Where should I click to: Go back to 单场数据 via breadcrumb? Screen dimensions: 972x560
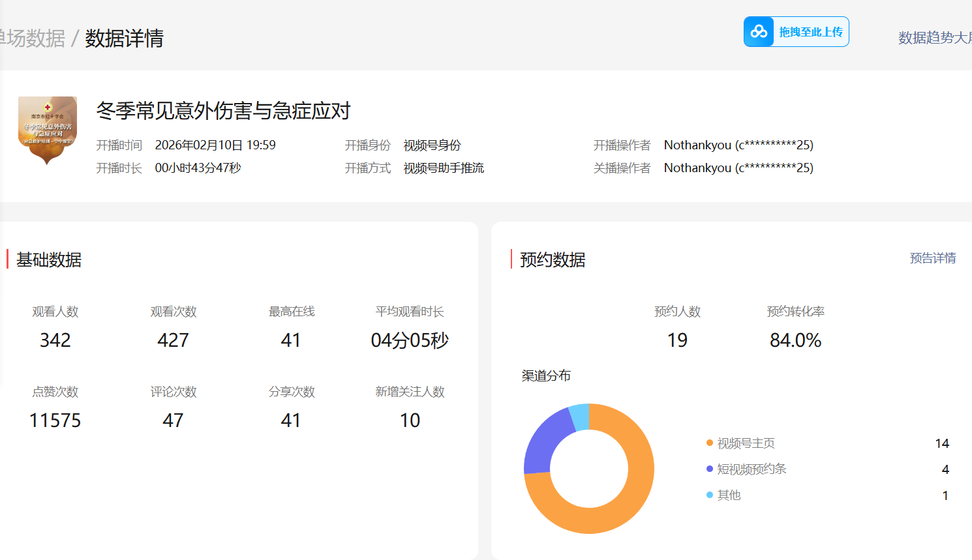[33, 38]
